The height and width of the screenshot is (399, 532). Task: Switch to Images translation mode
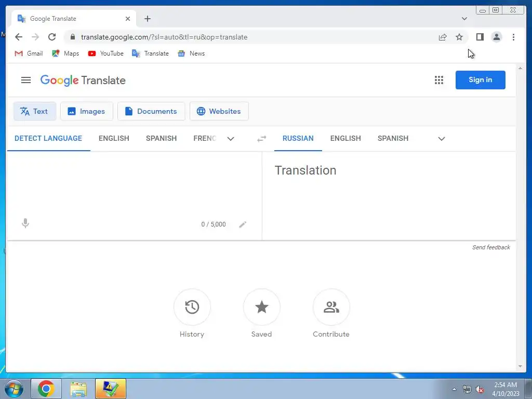pos(87,111)
